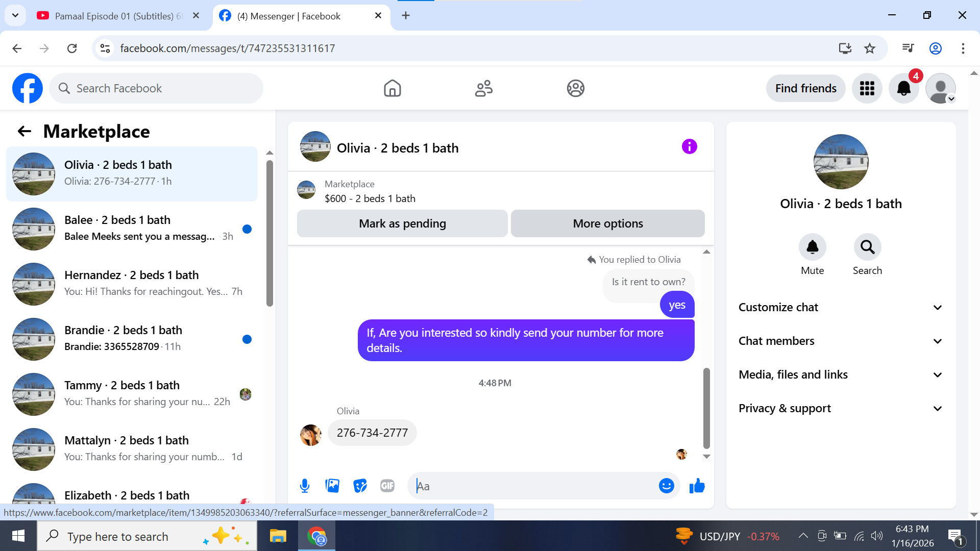The image size is (980, 551).
Task: Open the GIF picker
Action: 387,486
